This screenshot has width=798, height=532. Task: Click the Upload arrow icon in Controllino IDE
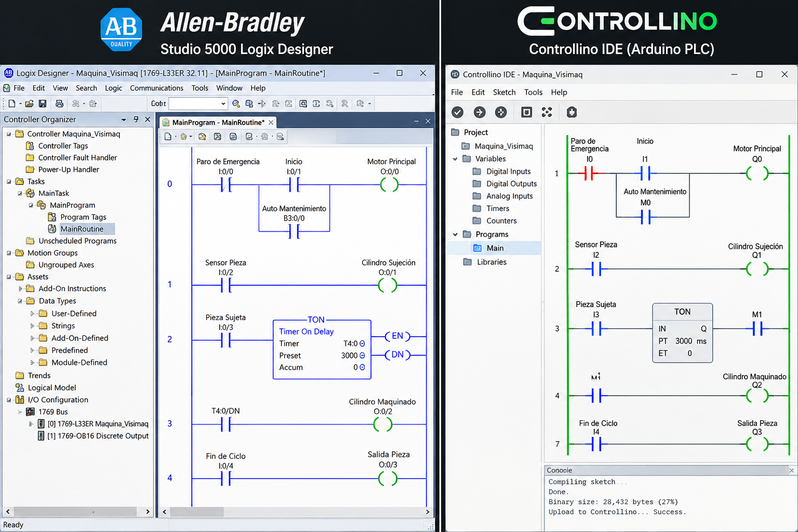tap(480, 112)
